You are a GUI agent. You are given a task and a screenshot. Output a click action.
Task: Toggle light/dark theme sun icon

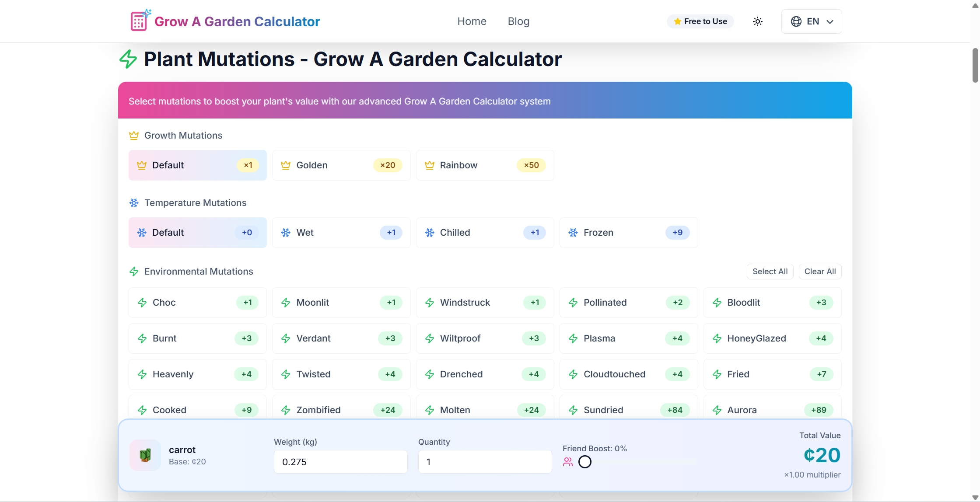coord(758,21)
